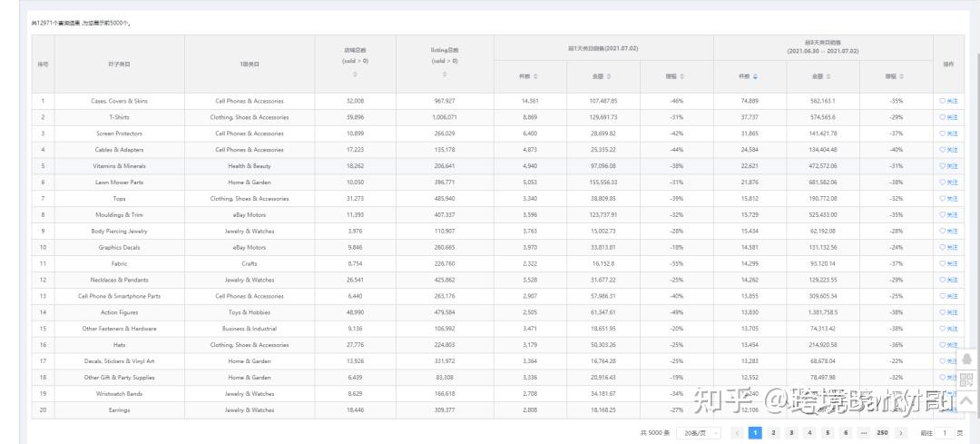
Task: Go to page 2
Action: coord(773,433)
